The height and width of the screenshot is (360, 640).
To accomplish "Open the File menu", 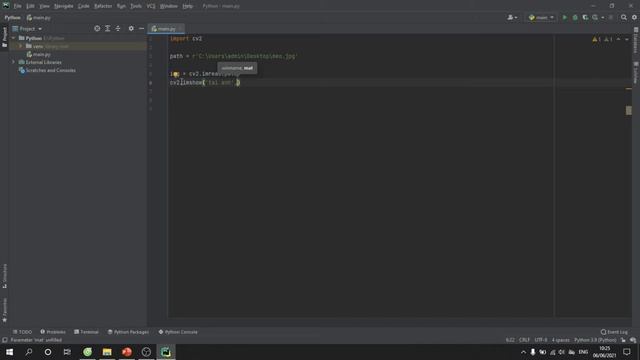I will pos(18,6).
